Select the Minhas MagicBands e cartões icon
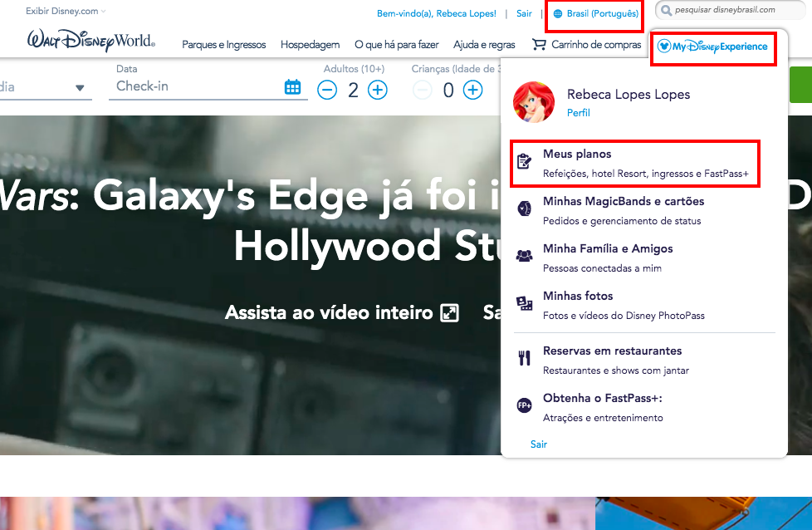Screen dimensions: 812x530 (x=524, y=207)
